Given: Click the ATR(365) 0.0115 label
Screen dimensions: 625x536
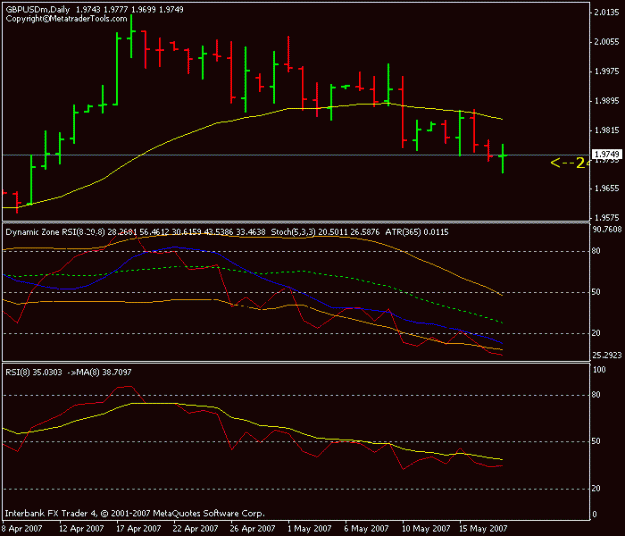Looking at the screenshot, I should coord(417,232).
